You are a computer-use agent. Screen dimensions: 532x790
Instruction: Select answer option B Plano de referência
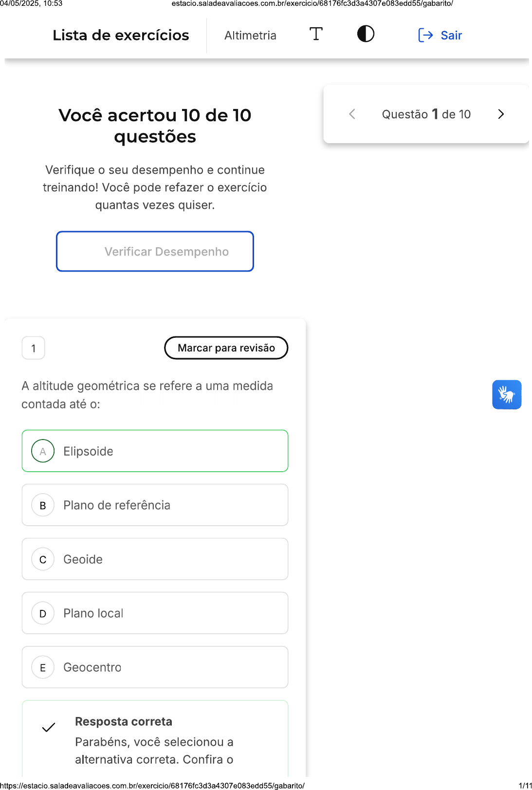[155, 505]
